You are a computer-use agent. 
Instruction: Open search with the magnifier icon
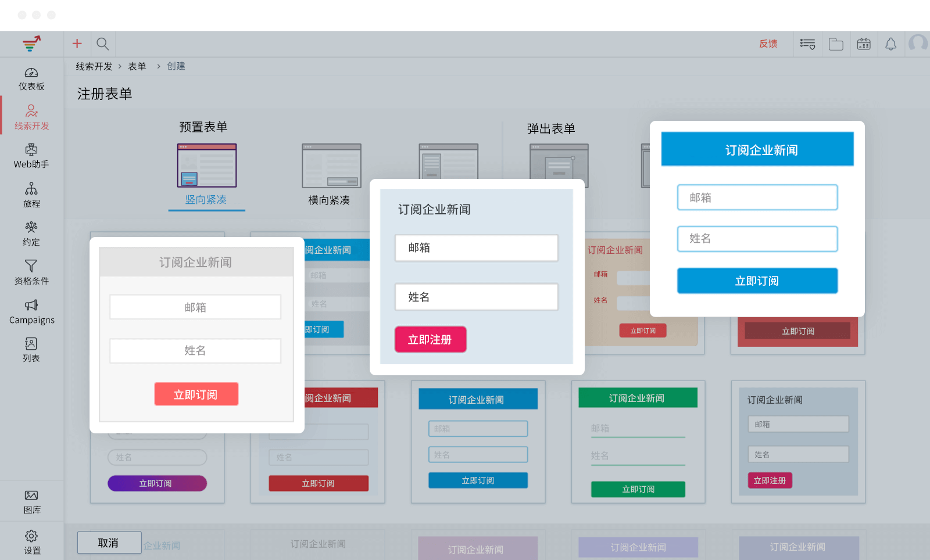coord(103,44)
